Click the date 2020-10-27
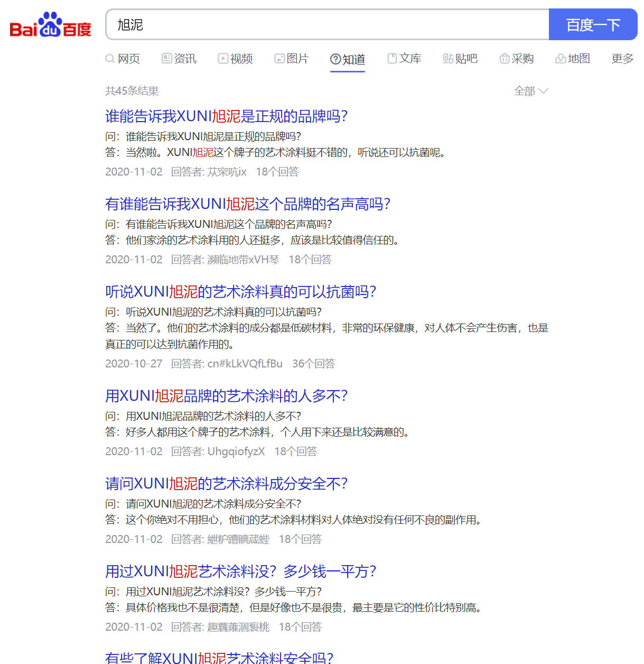Viewport: 644px width, 664px height. [x=134, y=364]
